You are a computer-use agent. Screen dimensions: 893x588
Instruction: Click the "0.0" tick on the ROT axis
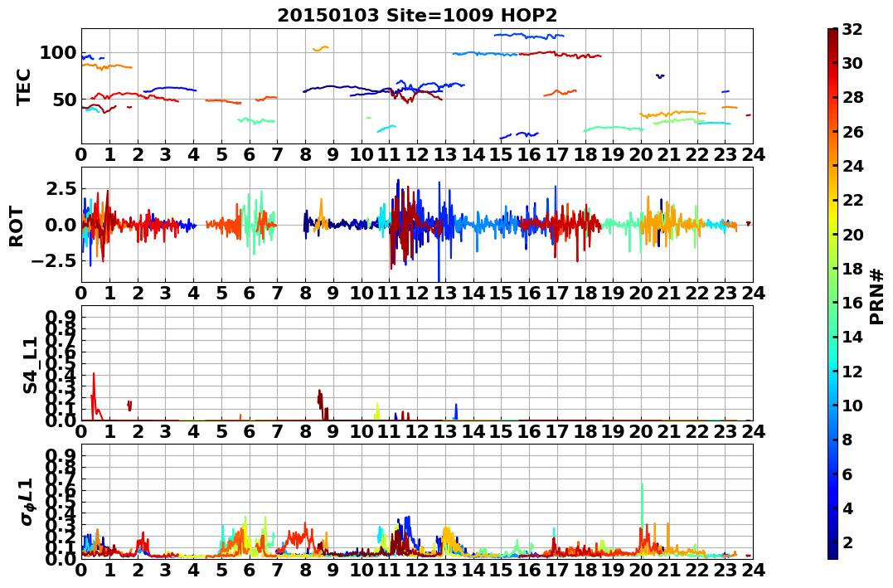pos(61,225)
